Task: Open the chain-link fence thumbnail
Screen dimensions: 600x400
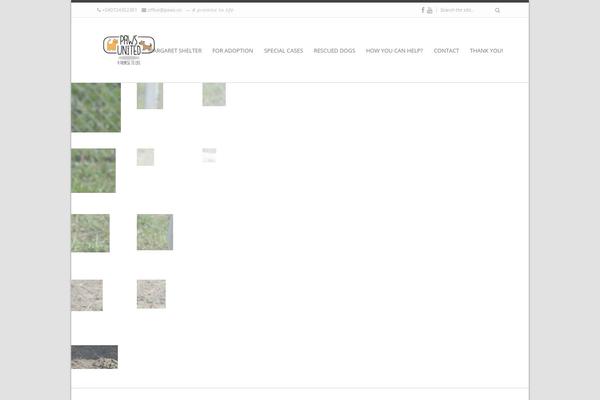Action: coord(96,108)
